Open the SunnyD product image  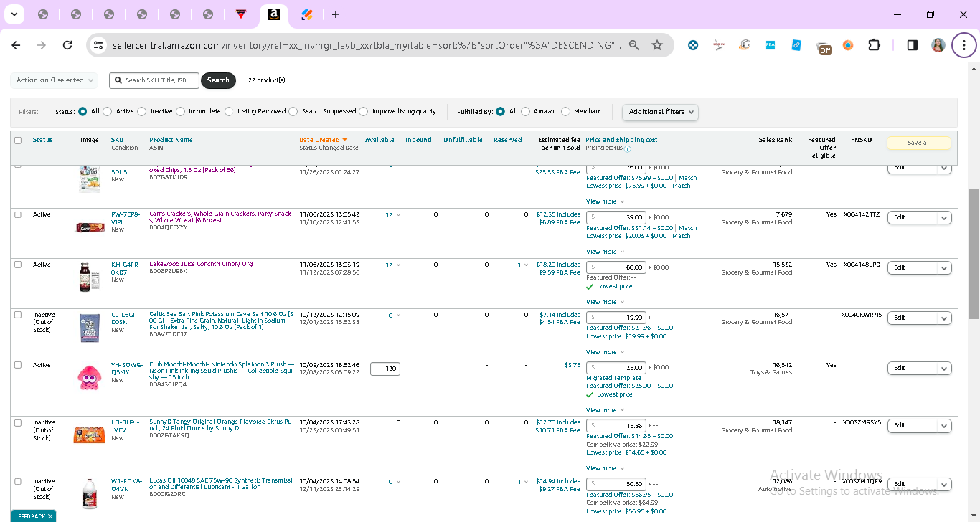tap(90, 435)
